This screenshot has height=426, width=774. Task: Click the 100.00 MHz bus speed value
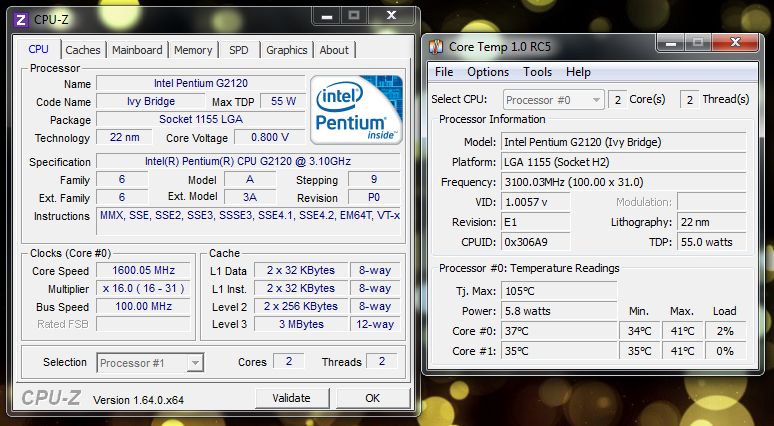[x=143, y=306]
